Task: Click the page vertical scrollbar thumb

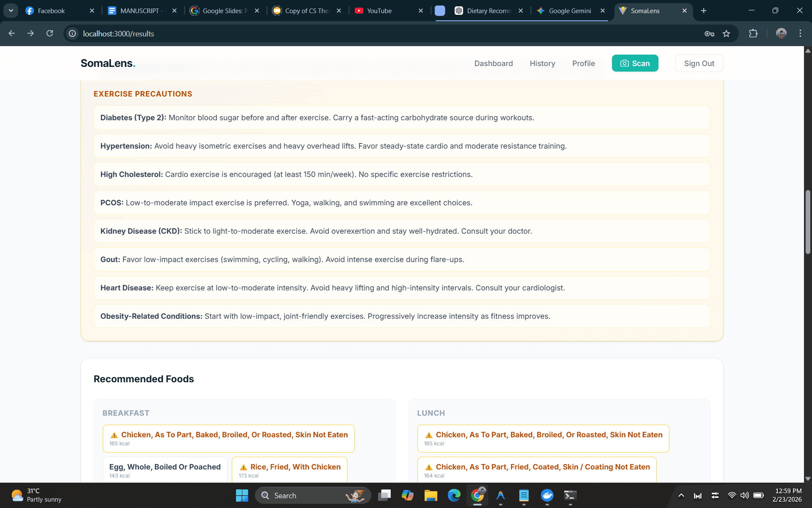Action: pos(808,222)
